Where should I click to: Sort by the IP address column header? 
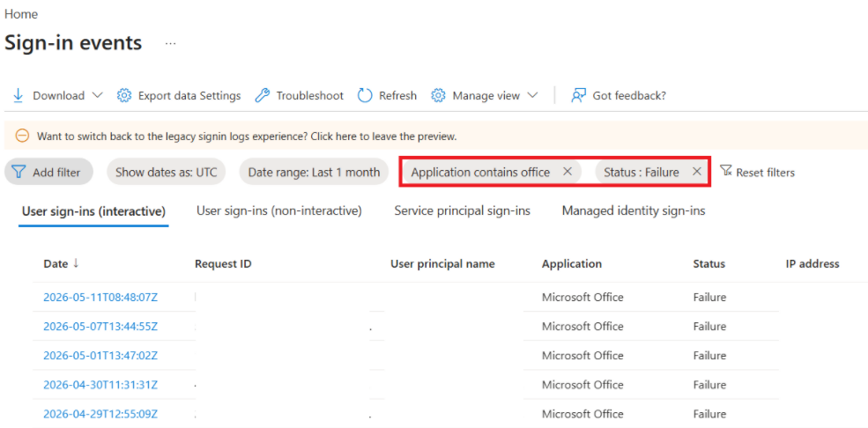pos(812,264)
